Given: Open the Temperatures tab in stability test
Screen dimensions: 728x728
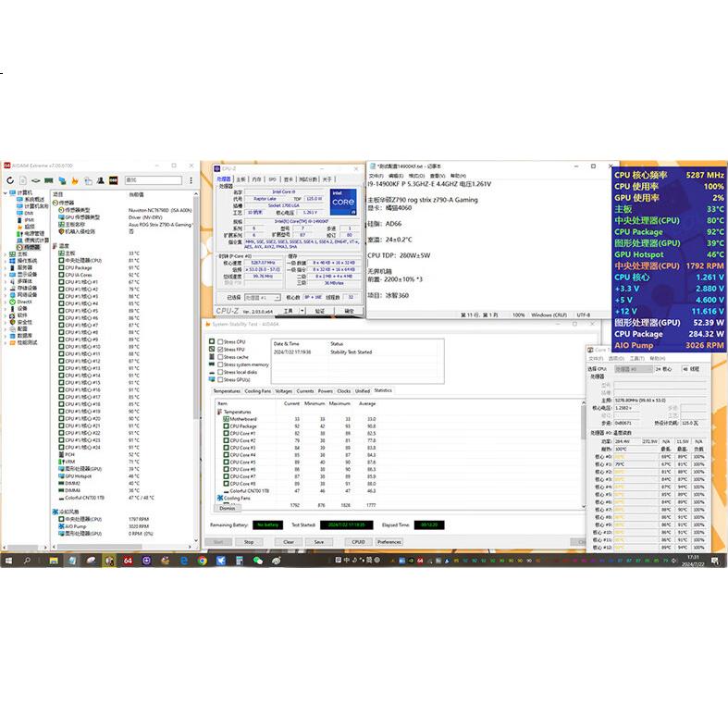Looking at the screenshot, I should pyautogui.click(x=227, y=391).
